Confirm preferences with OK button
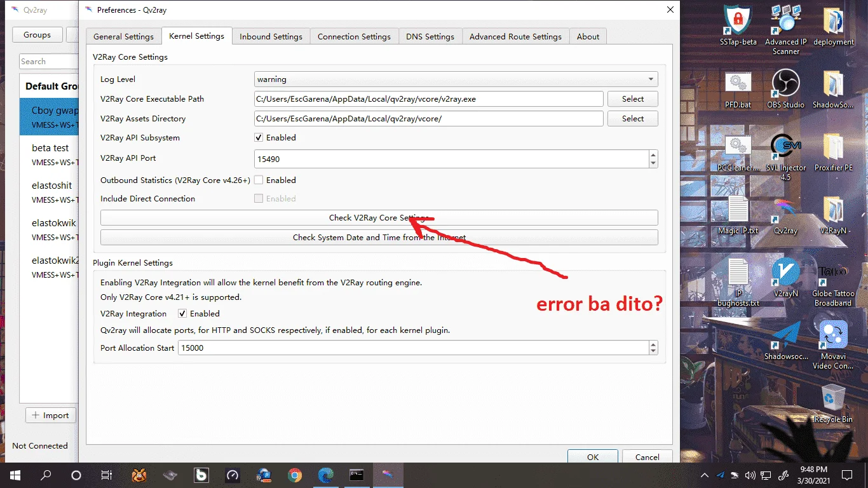Screen dimensions: 868x488 593,456
